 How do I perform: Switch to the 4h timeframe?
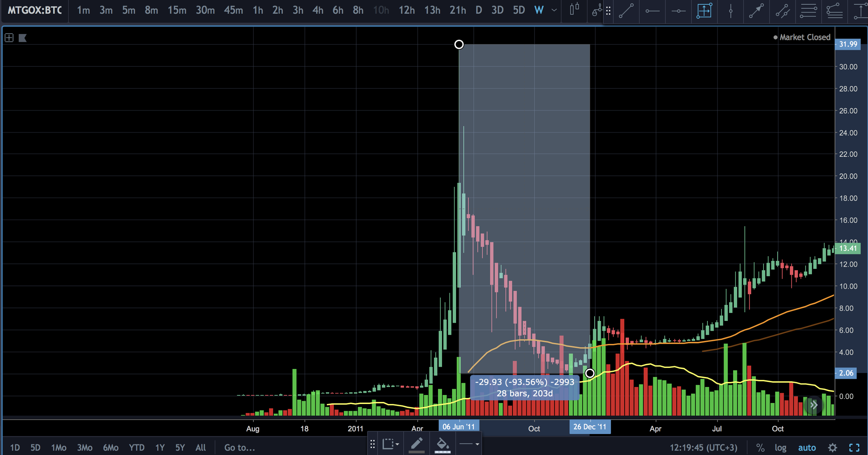pos(318,10)
